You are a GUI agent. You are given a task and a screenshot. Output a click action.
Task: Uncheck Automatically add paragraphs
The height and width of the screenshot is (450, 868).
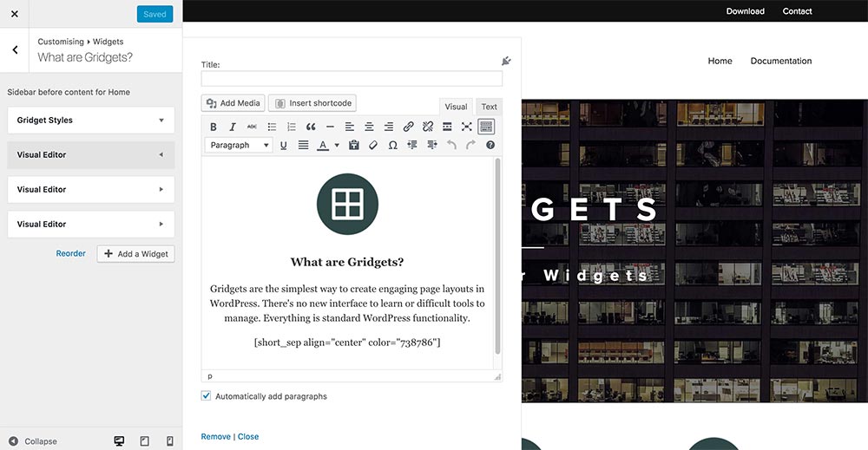[x=206, y=396]
